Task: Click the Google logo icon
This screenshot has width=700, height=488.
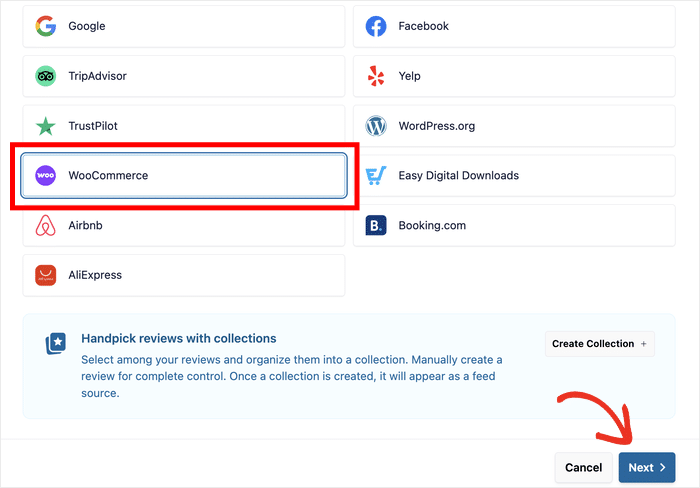Action: click(x=46, y=26)
